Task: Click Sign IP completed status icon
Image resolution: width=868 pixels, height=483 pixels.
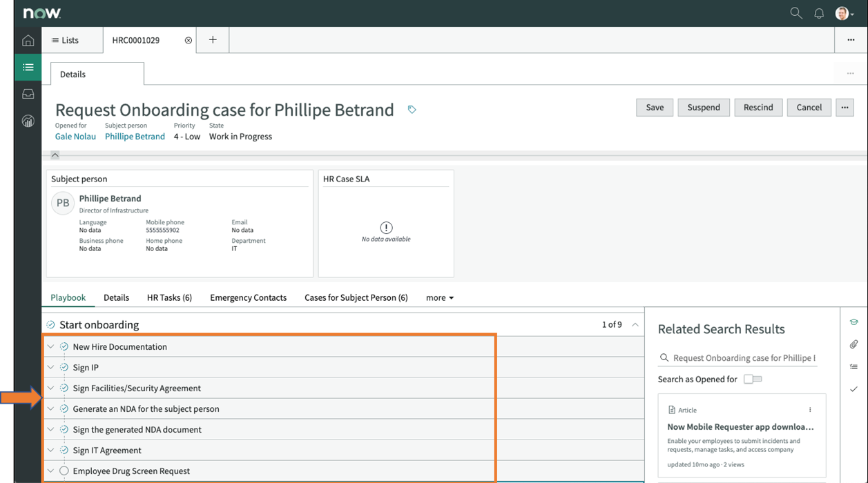Action: point(64,367)
